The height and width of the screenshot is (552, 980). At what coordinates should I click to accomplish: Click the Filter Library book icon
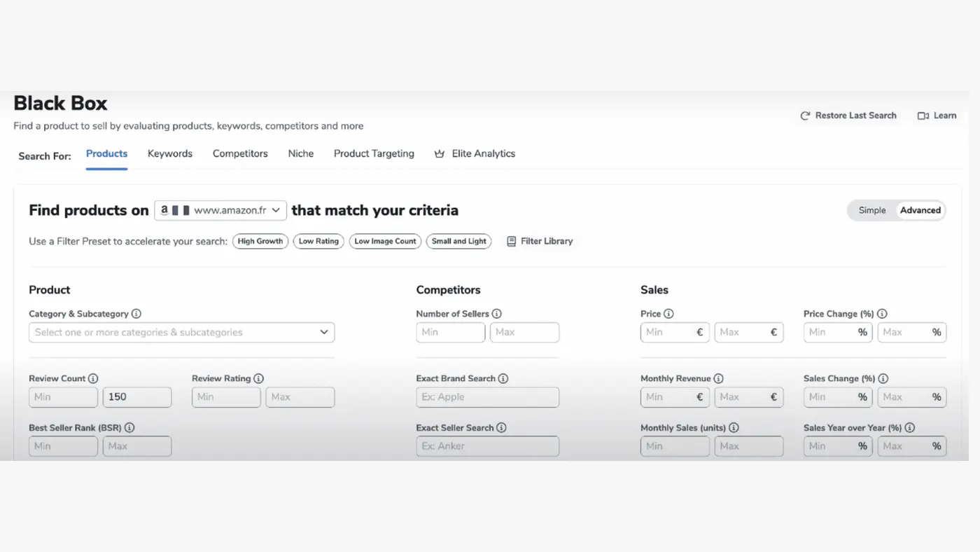pyautogui.click(x=512, y=241)
